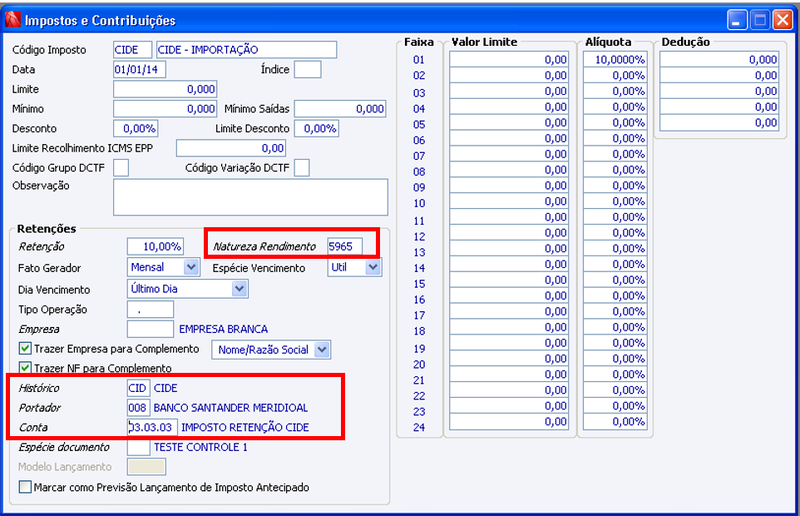Click Valor Limite field for faixa 01
This screenshot has height=516, width=800.
point(509,59)
